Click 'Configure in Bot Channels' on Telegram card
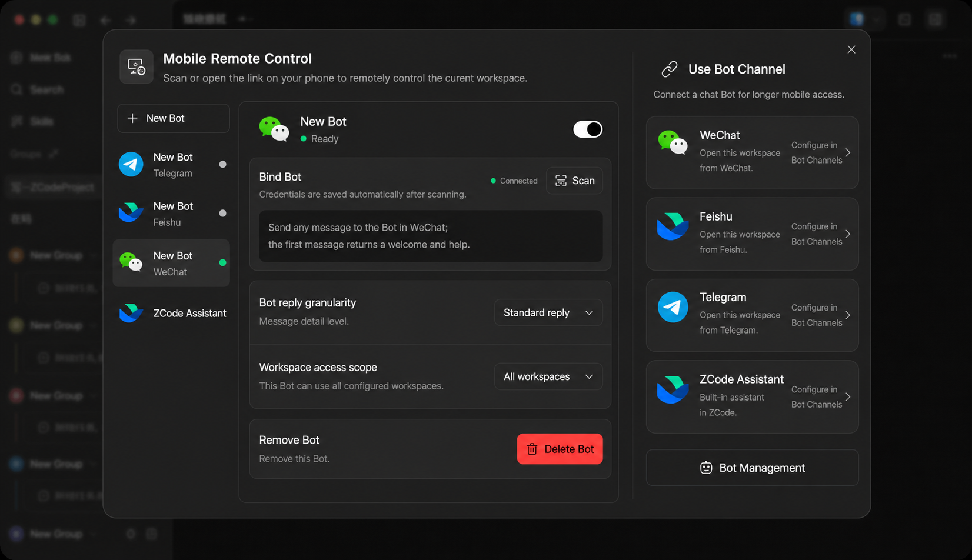The width and height of the screenshot is (972, 560). click(817, 315)
